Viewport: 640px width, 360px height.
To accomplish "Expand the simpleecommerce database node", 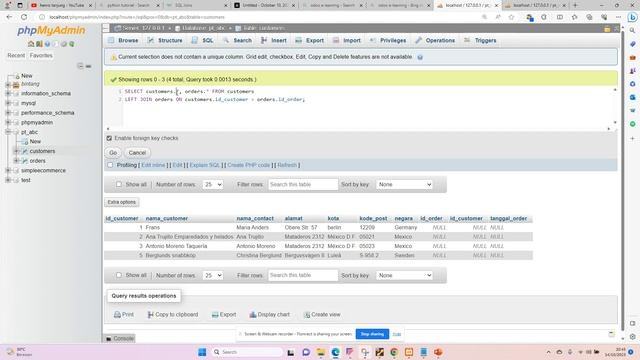I will pos(8,171).
